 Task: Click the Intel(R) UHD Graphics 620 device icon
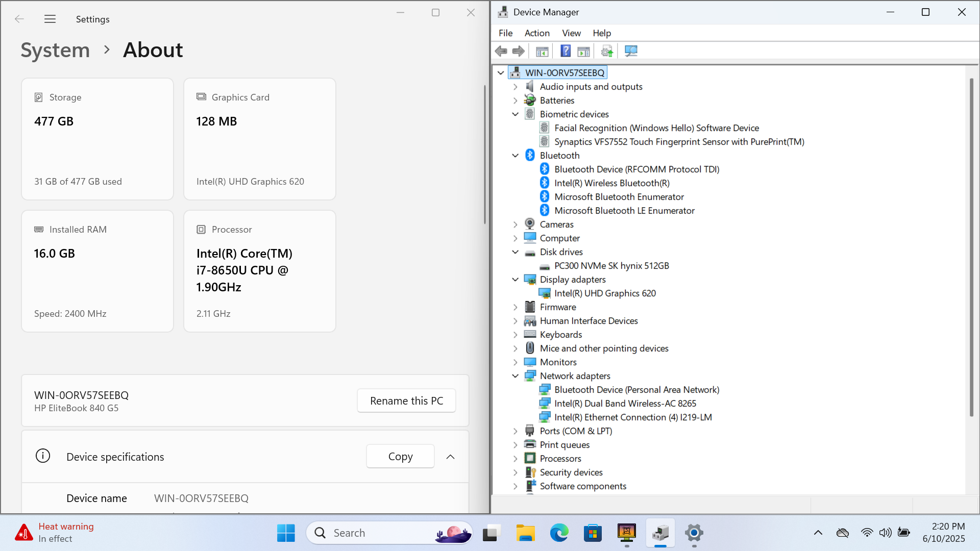tap(545, 293)
